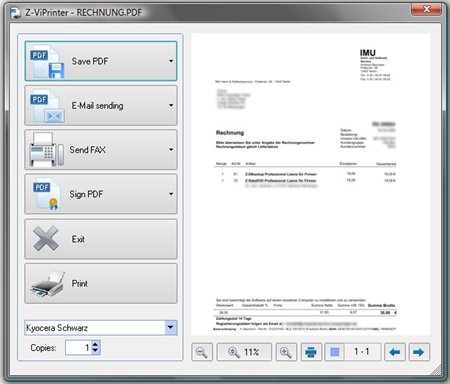The width and height of the screenshot is (450, 384).
Task: Decrease copies with the down stepper arrow
Action: tap(95, 351)
